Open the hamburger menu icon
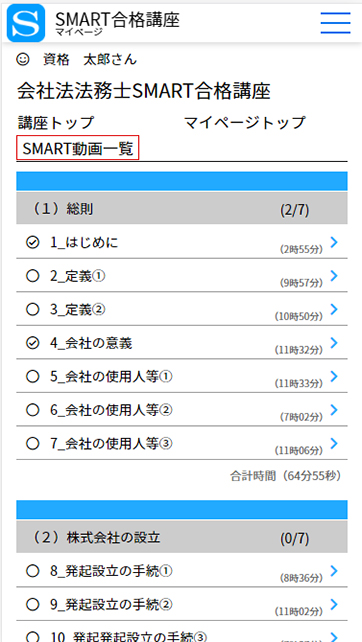This screenshot has width=362, height=642. [335, 23]
